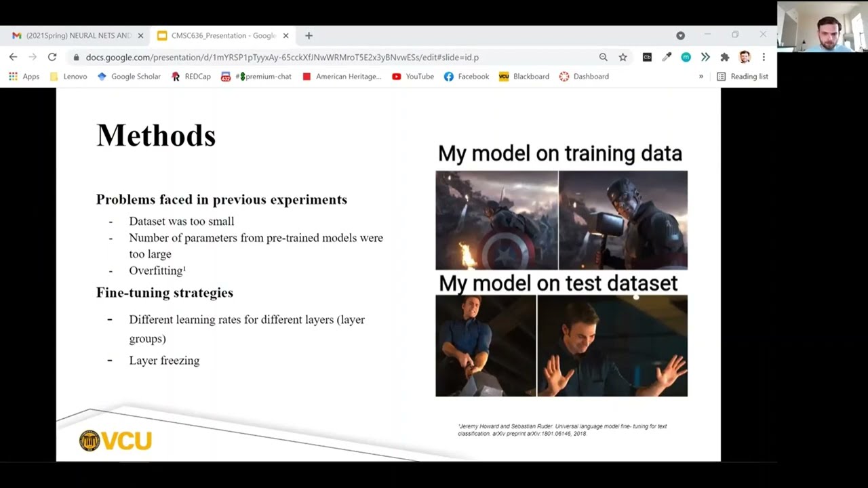Click 'Dataset was too small' bullet
The image size is (868, 488).
tap(181, 221)
